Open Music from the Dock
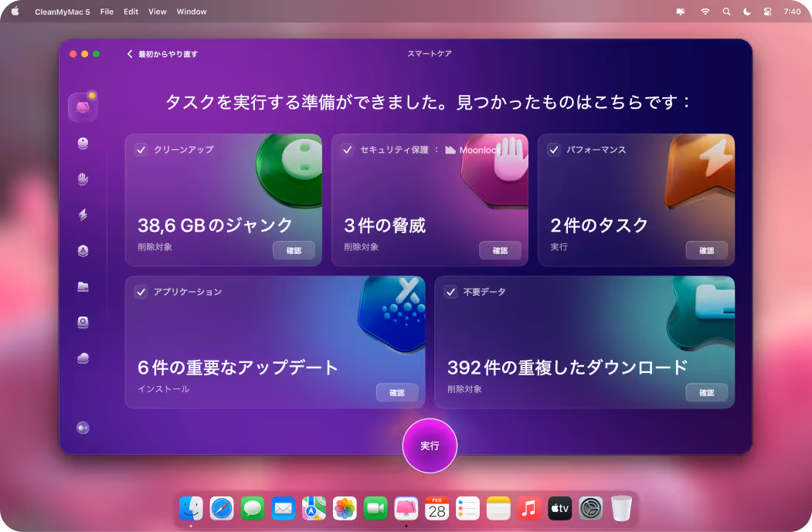 pyautogui.click(x=528, y=509)
